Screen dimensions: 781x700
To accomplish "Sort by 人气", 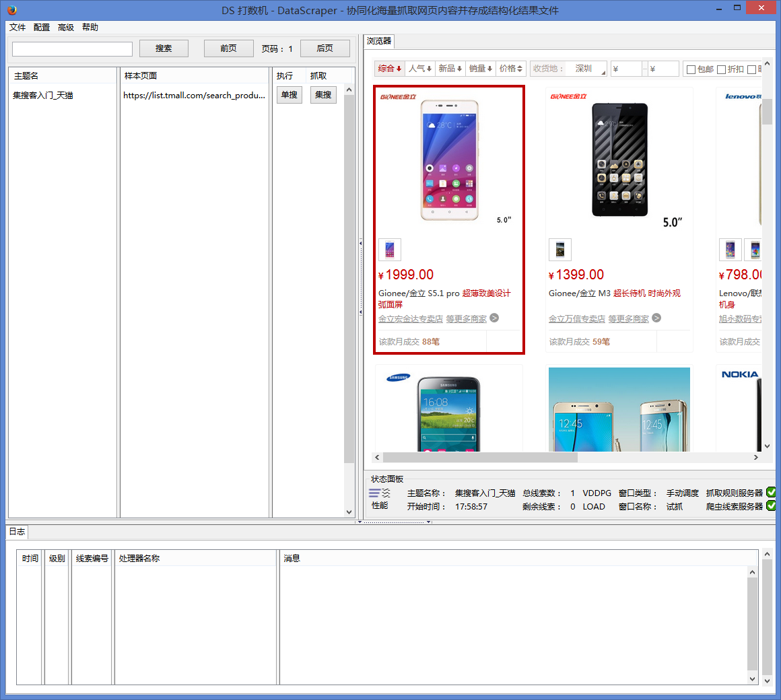I will click(x=420, y=68).
